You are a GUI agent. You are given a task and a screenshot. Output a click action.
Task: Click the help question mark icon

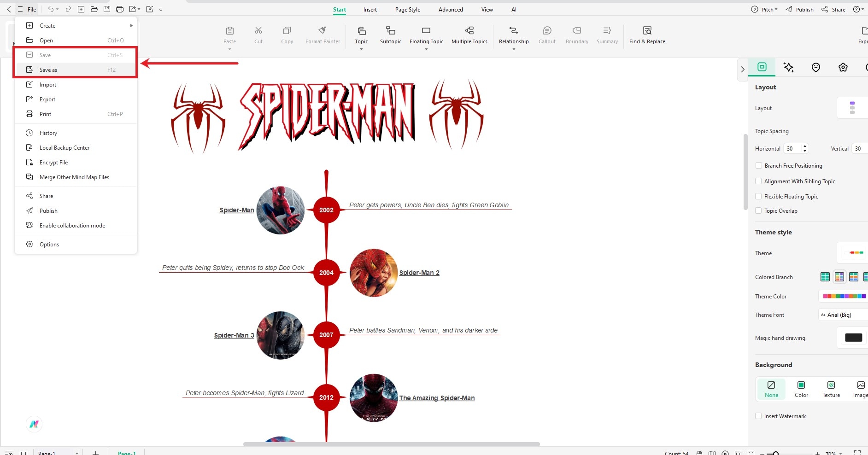pos(856,9)
